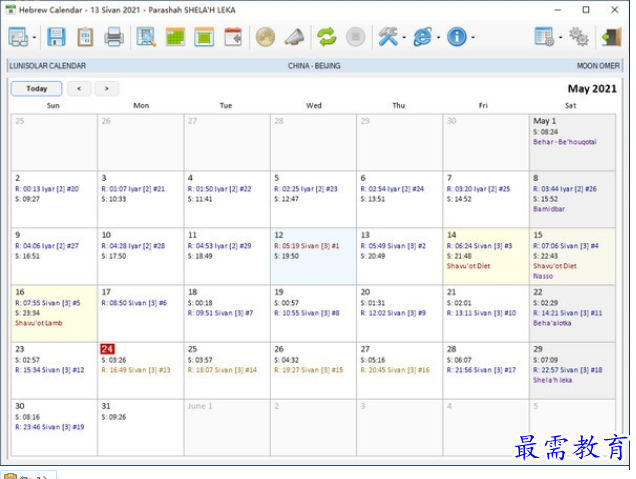
Task: Click the CHINA - BEIJING location label
Action: [314, 66]
